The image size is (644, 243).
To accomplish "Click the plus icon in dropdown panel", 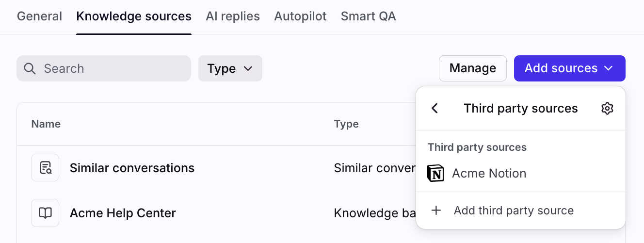I will point(436,211).
